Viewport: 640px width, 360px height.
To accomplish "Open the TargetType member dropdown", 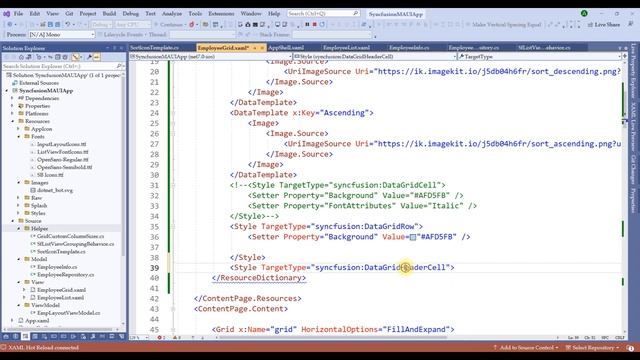I will (x=540, y=56).
